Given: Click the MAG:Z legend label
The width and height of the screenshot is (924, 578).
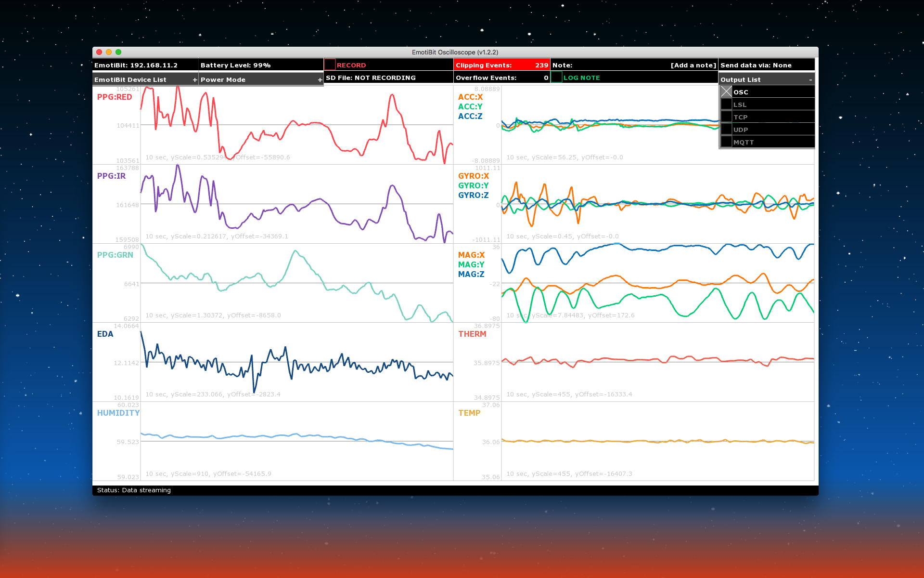Looking at the screenshot, I should click(471, 274).
